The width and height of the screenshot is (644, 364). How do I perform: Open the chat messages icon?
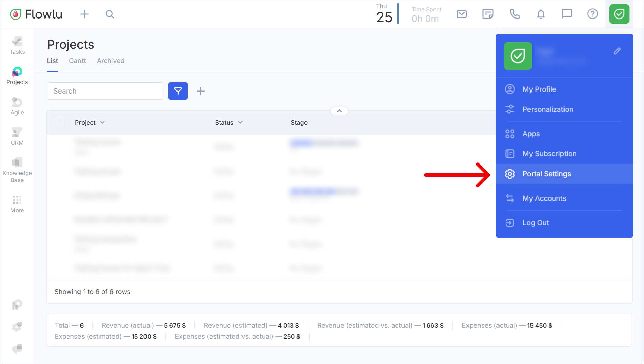pos(567,14)
